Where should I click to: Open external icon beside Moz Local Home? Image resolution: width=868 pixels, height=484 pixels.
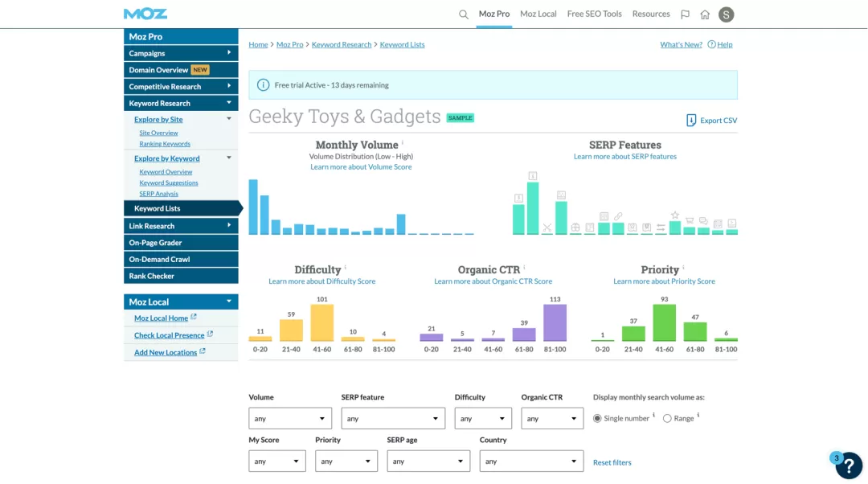click(x=194, y=317)
